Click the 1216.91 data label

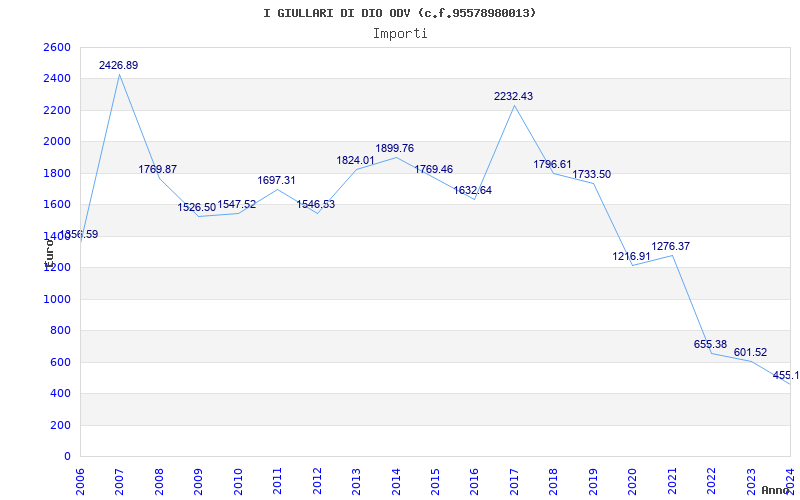(632, 257)
